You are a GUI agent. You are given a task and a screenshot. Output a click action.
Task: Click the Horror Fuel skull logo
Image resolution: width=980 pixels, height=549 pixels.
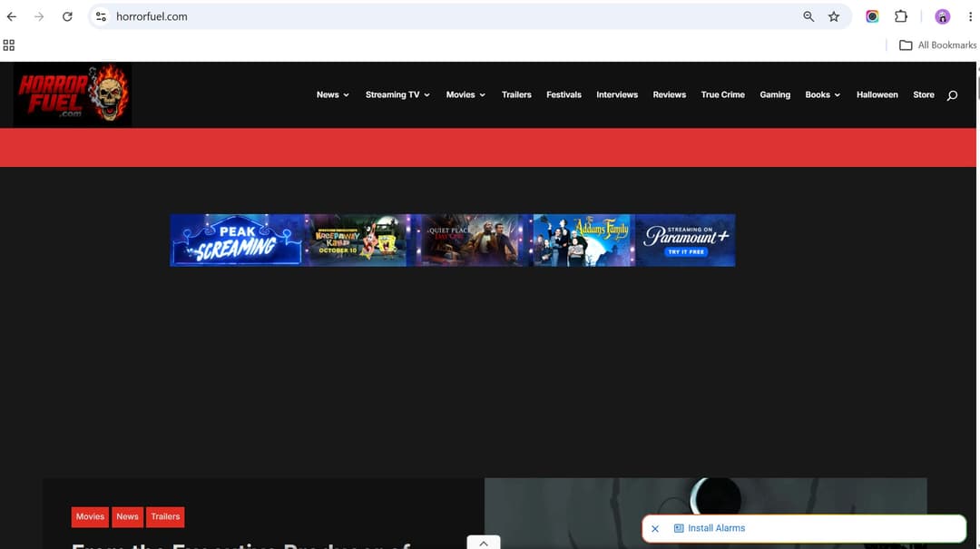[73, 94]
